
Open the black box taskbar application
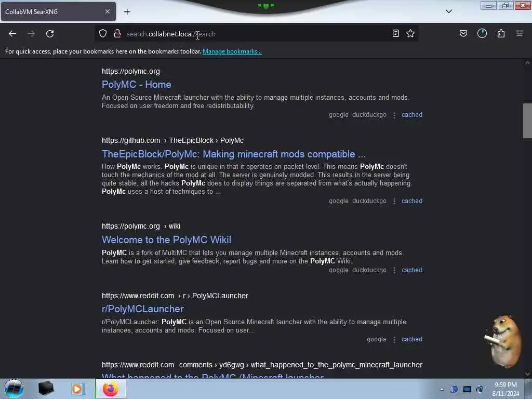tap(46, 389)
